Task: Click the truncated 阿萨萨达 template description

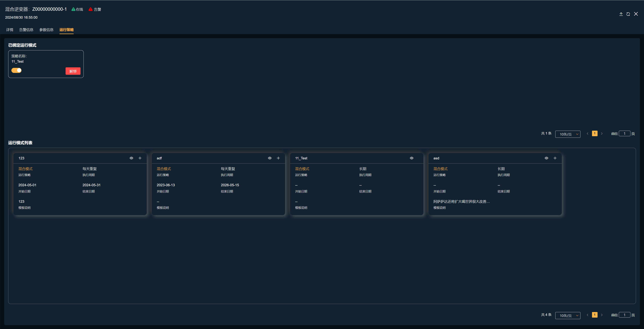Action: point(462,202)
